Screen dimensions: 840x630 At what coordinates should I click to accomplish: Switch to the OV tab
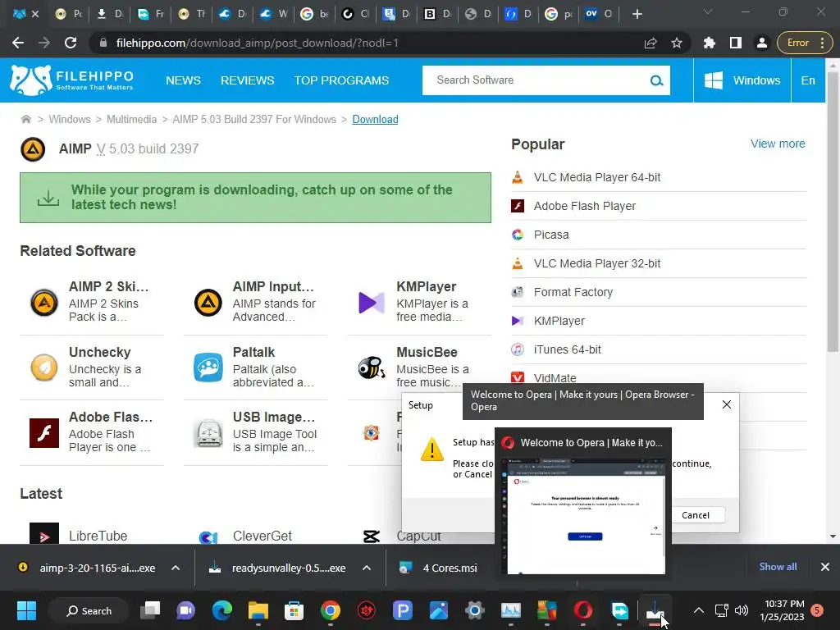598,14
